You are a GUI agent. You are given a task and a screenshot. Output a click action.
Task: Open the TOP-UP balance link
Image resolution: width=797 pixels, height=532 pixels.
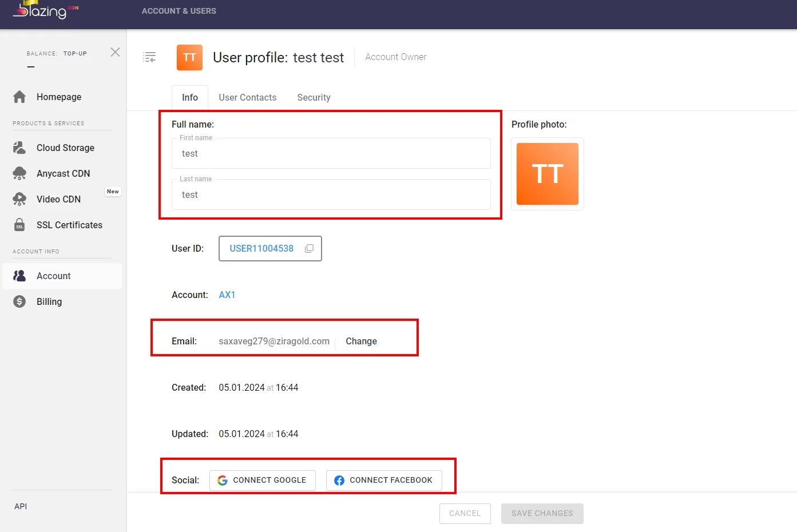pyautogui.click(x=75, y=54)
